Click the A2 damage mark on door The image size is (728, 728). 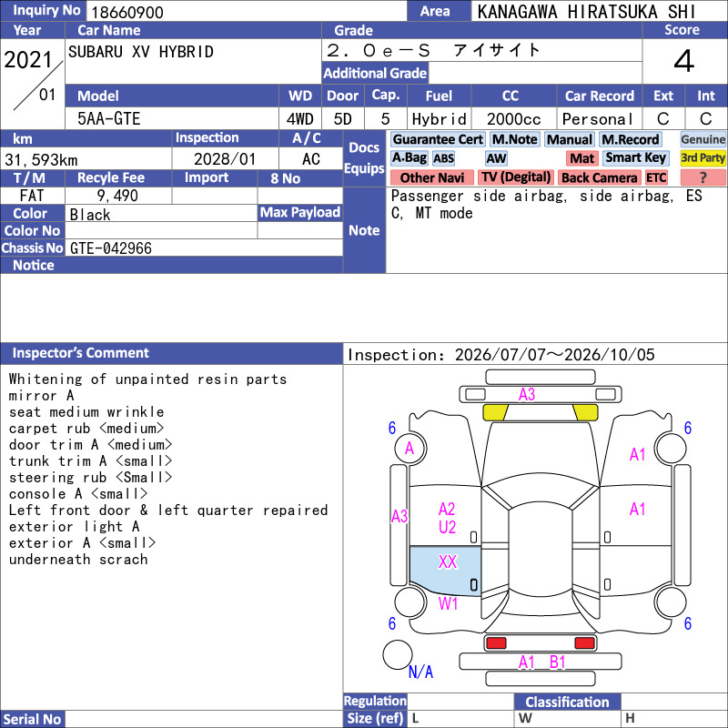point(447,510)
